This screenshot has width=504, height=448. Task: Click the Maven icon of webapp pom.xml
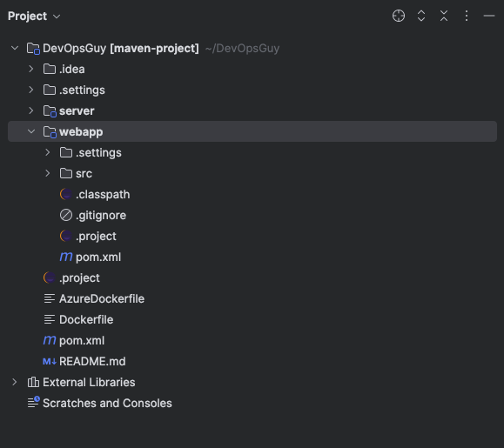66,257
